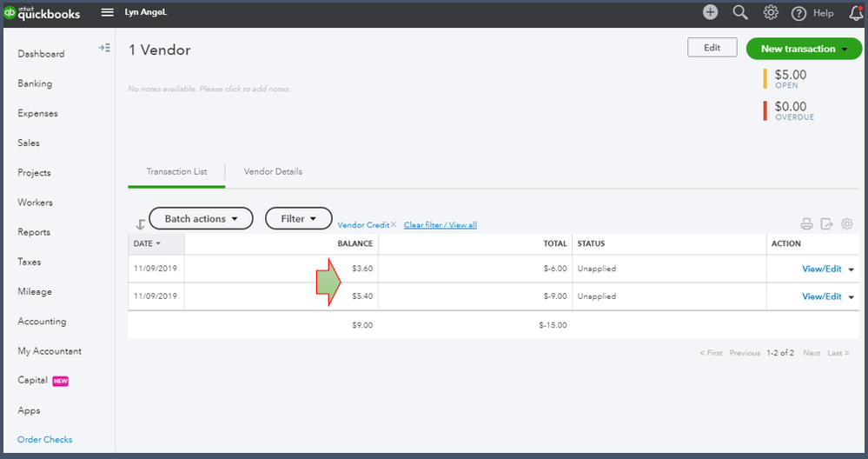The height and width of the screenshot is (459, 868).
Task: Open table settings gear above Action column
Action: click(x=847, y=223)
